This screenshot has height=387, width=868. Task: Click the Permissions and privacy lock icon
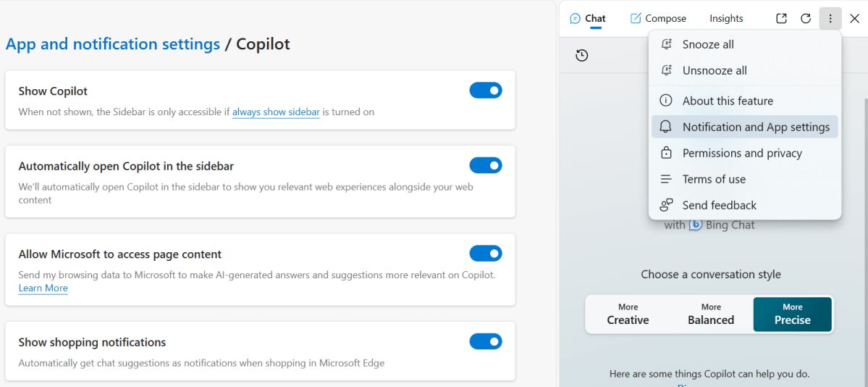pyautogui.click(x=666, y=153)
